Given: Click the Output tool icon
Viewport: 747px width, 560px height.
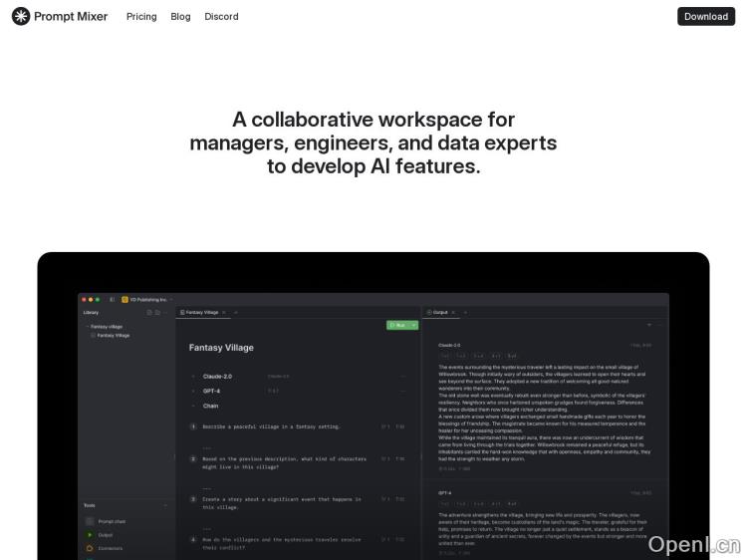Looking at the screenshot, I should pyautogui.click(x=90, y=534).
